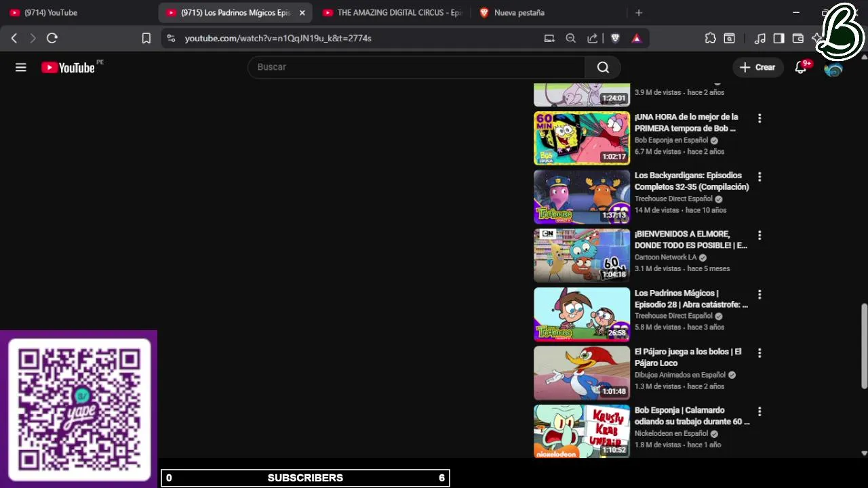The height and width of the screenshot is (488, 868).
Task: Open 'Los Backyardigans: Episodios Completos 32-35' title
Action: [x=692, y=182]
